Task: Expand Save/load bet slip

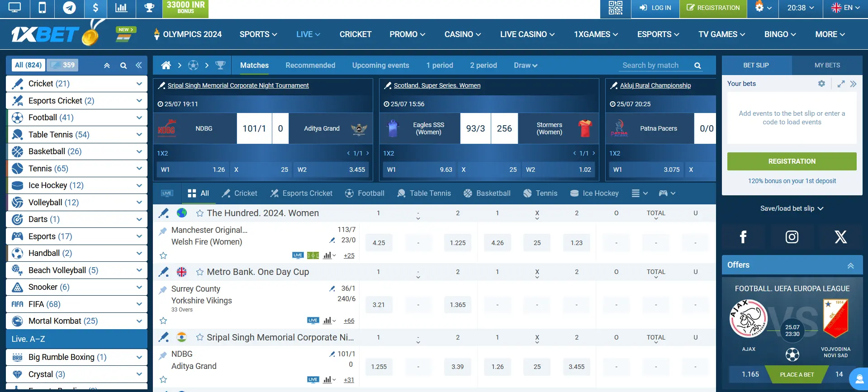Action: tap(792, 208)
